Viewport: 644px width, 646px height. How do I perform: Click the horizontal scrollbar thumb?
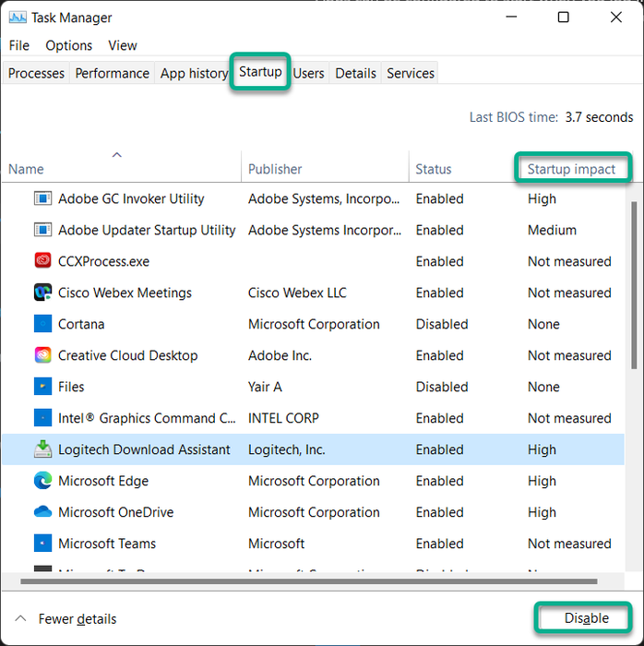(x=309, y=581)
